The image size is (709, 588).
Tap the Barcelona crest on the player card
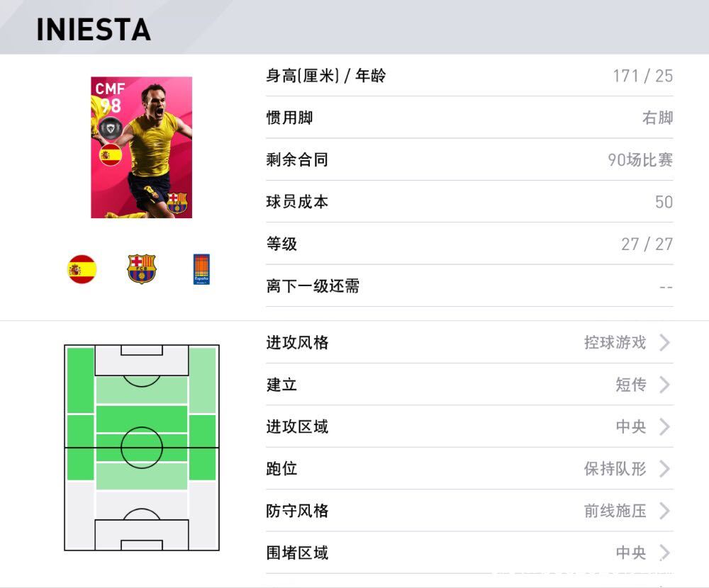point(177,203)
